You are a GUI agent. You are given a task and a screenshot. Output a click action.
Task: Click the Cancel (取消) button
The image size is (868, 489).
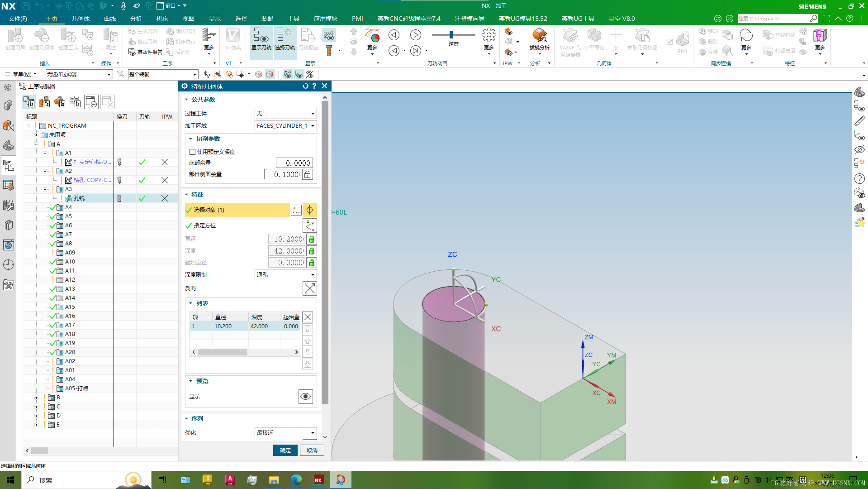click(312, 450)
